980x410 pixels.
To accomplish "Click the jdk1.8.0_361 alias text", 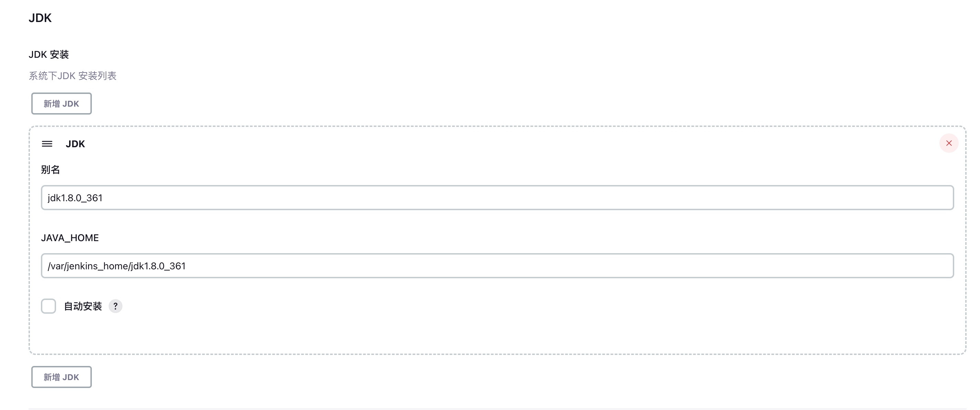I will (x=75, y=198).
